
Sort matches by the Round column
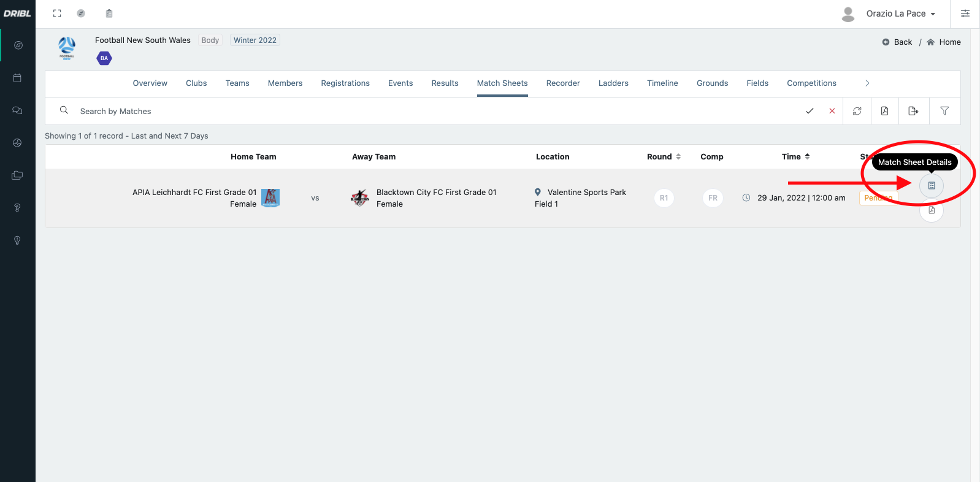664,157
